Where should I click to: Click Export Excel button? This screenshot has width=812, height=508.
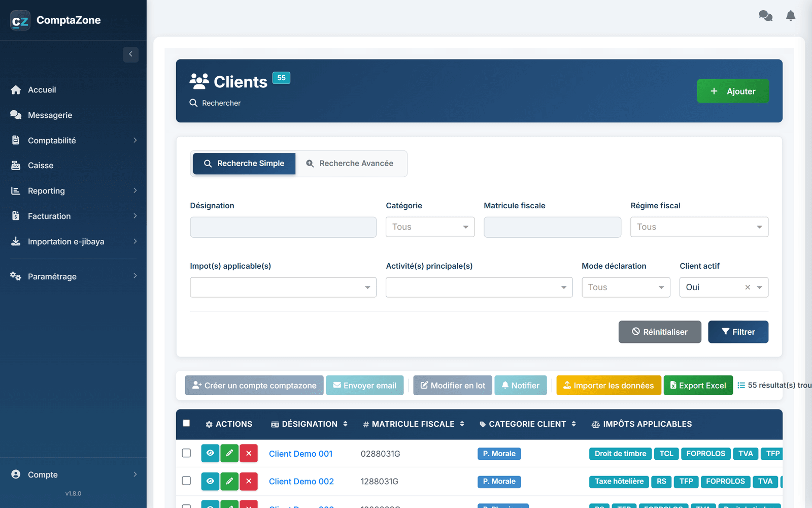pos(698,386)
